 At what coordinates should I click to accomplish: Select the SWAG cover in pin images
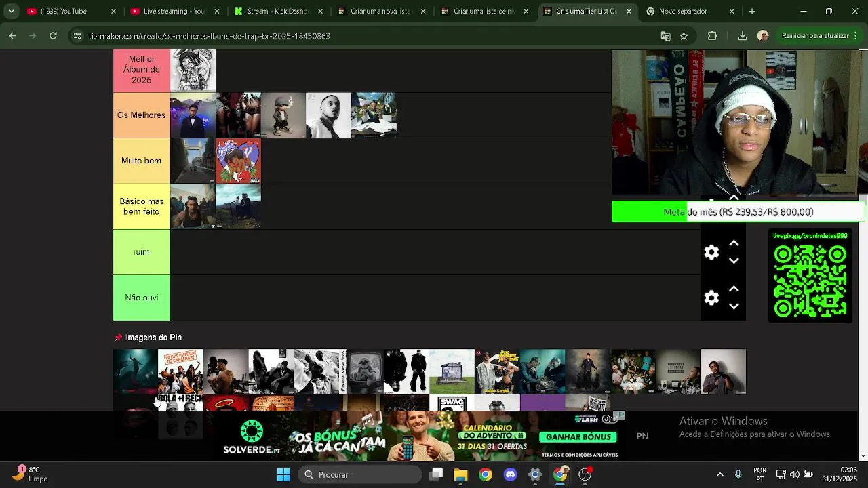[452, 403]
